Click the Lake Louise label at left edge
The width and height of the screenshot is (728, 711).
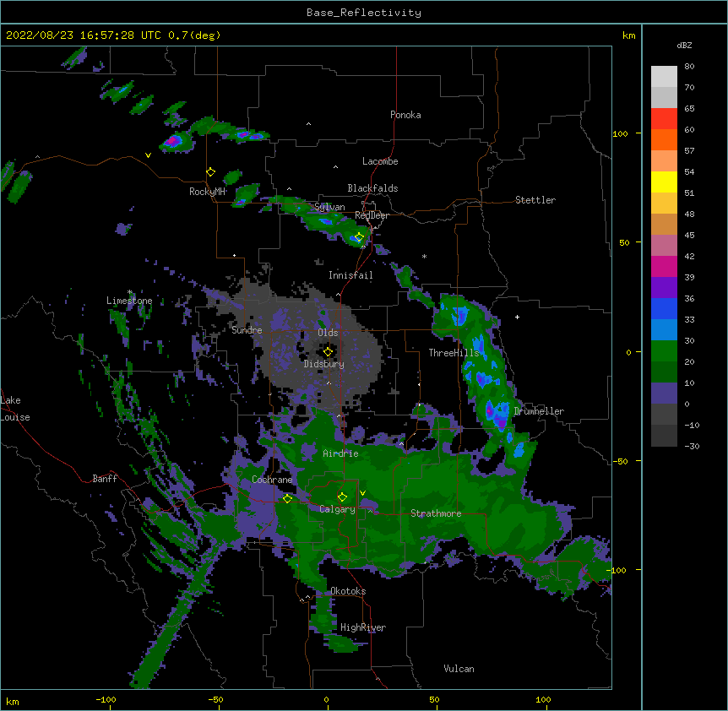click(x=15, y=409)
